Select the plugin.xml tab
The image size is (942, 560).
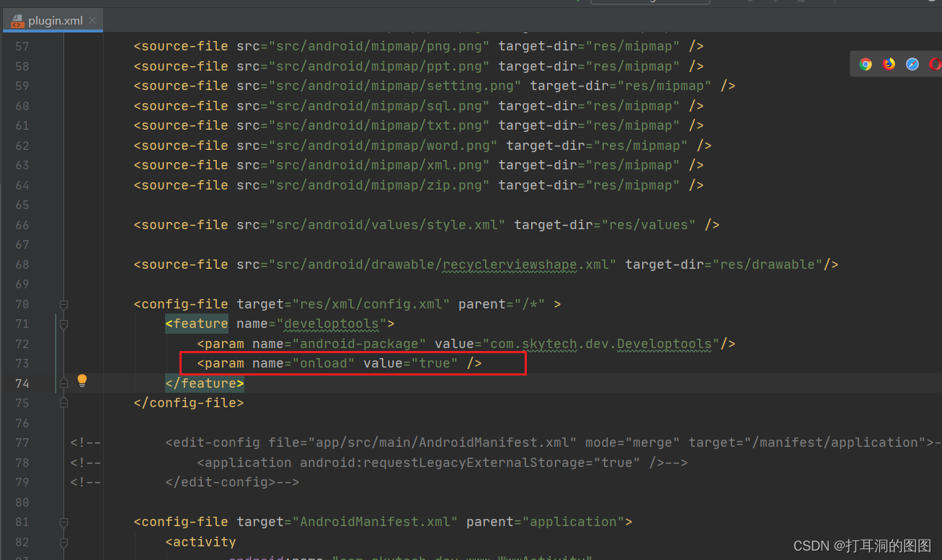click(x=53, y=20)
